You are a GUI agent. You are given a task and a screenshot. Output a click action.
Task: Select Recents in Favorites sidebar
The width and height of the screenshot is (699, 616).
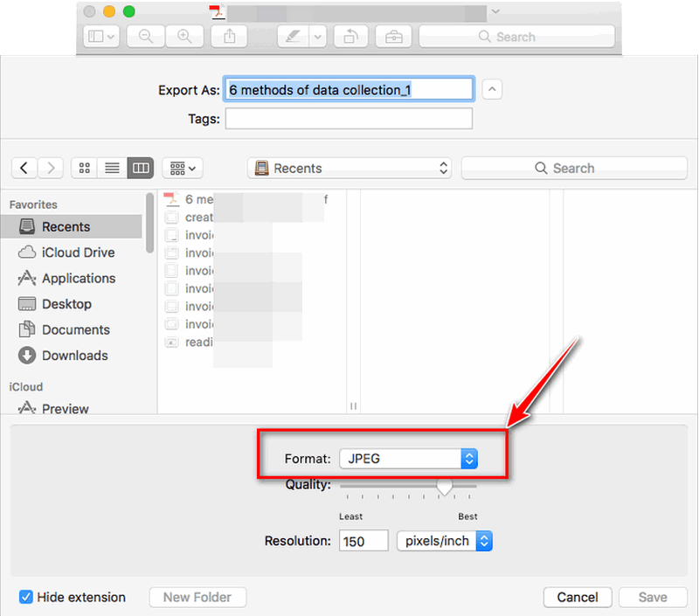point(72,226)
